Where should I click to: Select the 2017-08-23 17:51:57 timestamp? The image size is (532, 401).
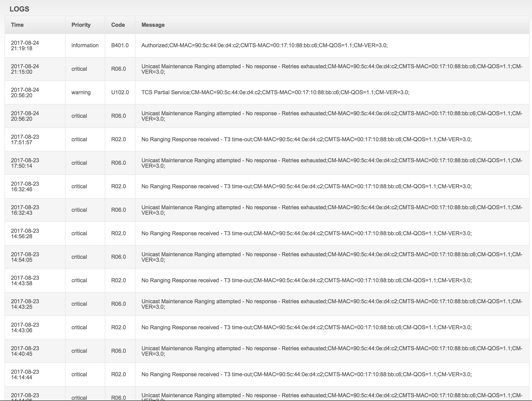tap(25, 139)
